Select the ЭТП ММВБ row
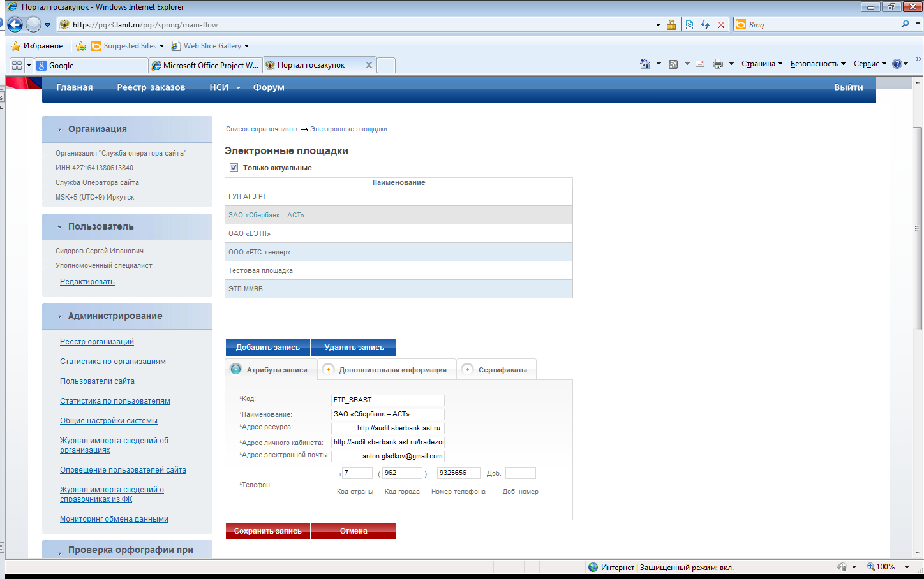 point(399,289)
